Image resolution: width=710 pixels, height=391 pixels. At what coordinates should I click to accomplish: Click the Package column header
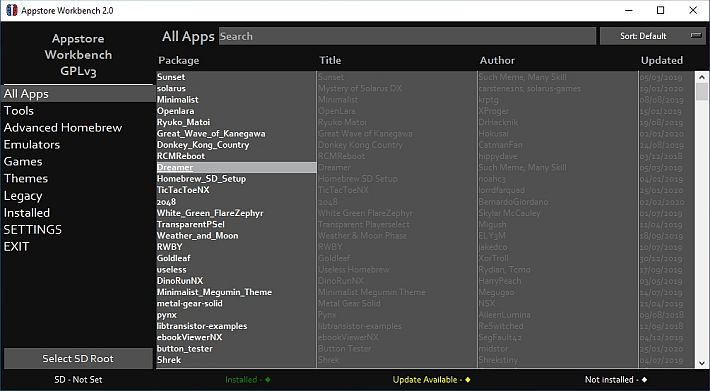pos(179,60)
